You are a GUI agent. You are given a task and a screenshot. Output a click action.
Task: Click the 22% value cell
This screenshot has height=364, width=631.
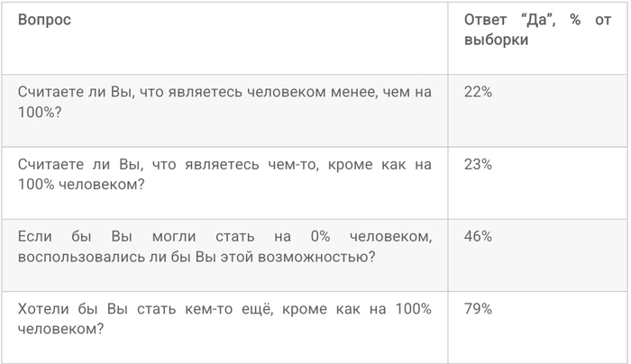pyautogui.click(x=478, y=92)
